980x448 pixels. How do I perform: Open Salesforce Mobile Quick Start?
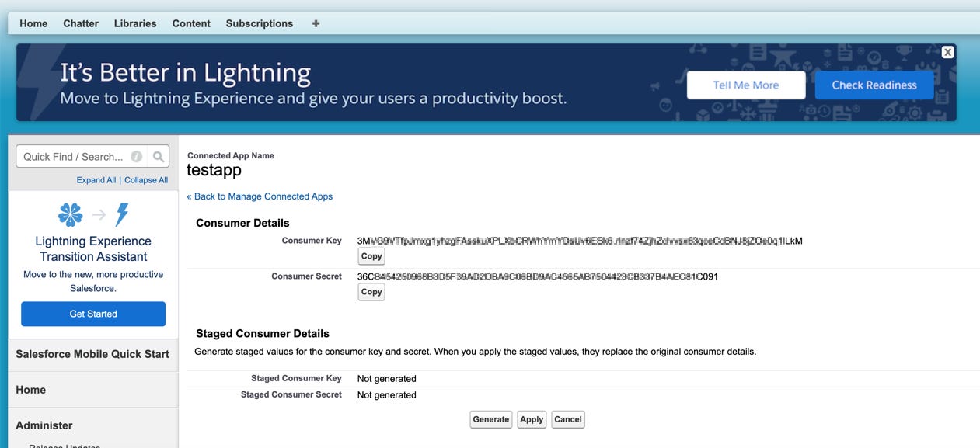click(92, 354)
